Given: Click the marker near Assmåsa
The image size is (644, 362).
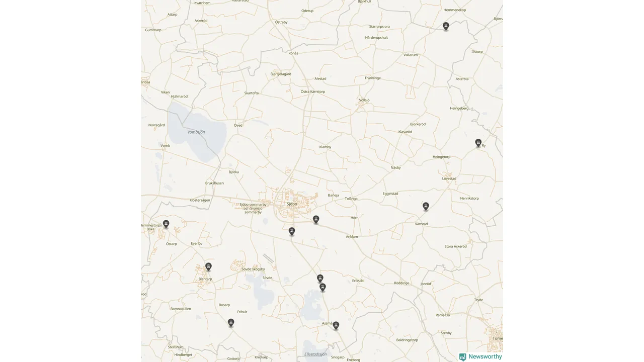Looking at the screenshot, I should [x=336, y=325].
